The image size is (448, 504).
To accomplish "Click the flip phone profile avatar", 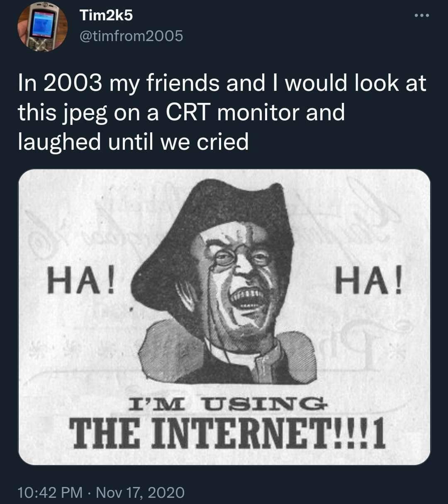I will pyautogui.click(x=43, y=27).
